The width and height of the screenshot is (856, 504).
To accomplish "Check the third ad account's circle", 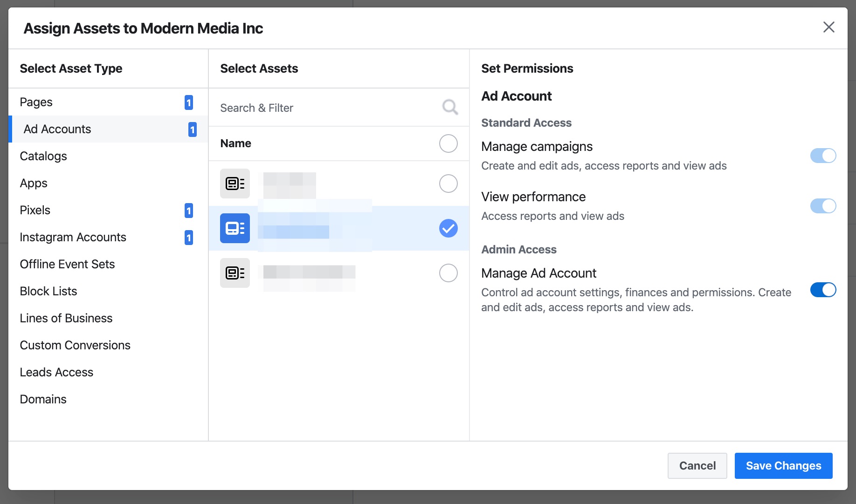I will [449, 273].
